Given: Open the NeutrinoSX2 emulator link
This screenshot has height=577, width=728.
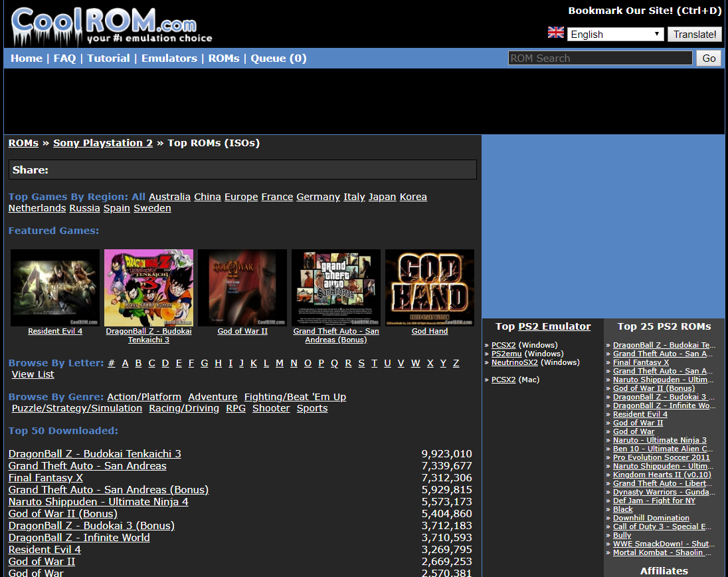Looking at the screenshot, I should coord(514,362).
